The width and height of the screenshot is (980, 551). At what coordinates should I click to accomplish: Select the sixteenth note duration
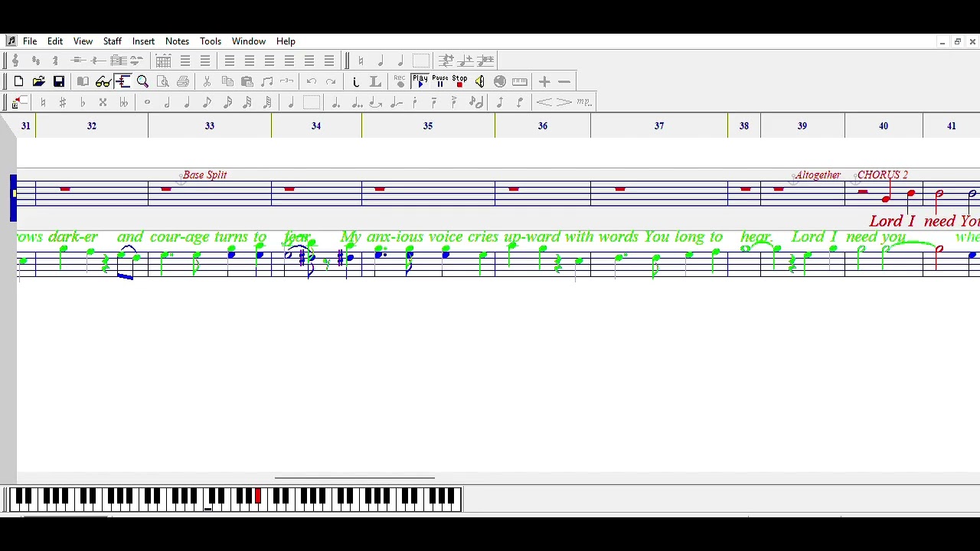227,102
